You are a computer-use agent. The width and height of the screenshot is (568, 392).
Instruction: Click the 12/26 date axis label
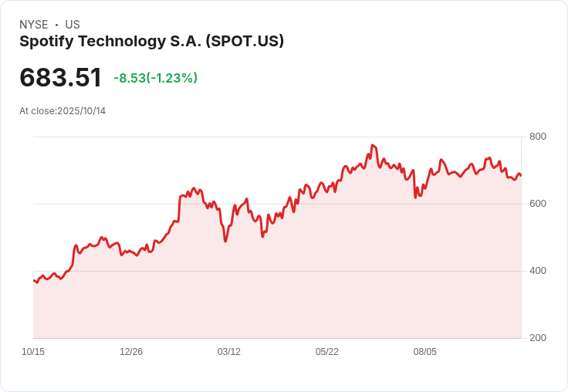click(131, 352)
